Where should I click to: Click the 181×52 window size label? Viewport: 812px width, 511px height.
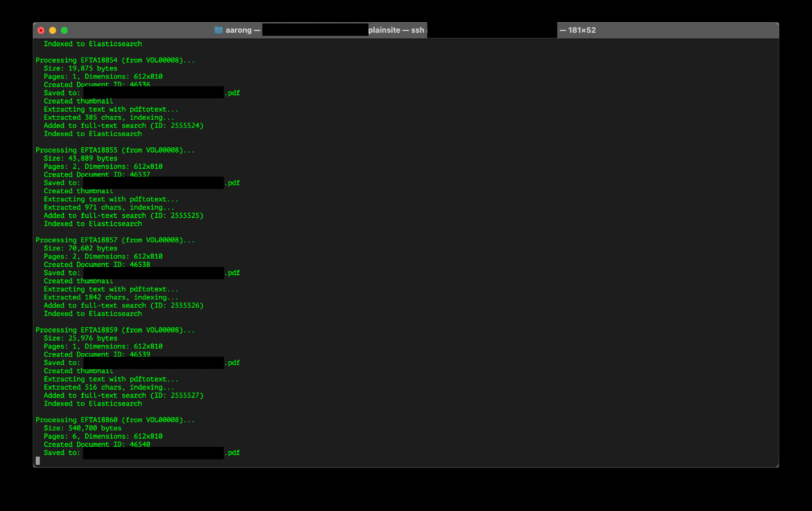[581, 30]
